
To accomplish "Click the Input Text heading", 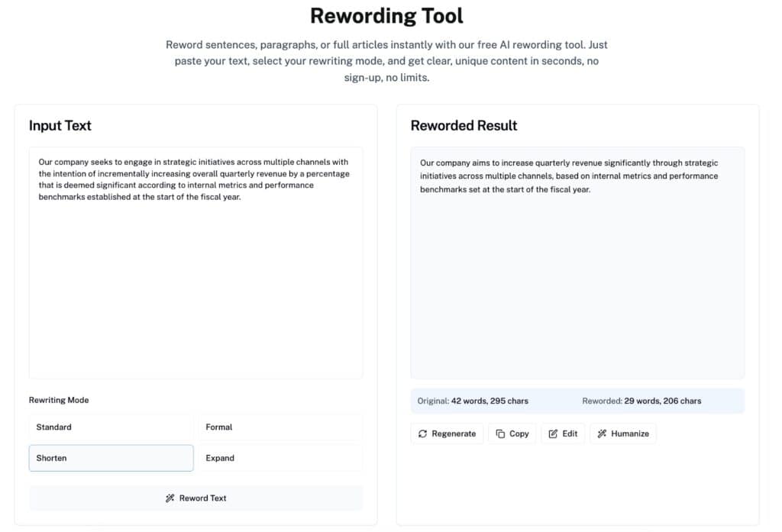I will [x=60, y=126].
